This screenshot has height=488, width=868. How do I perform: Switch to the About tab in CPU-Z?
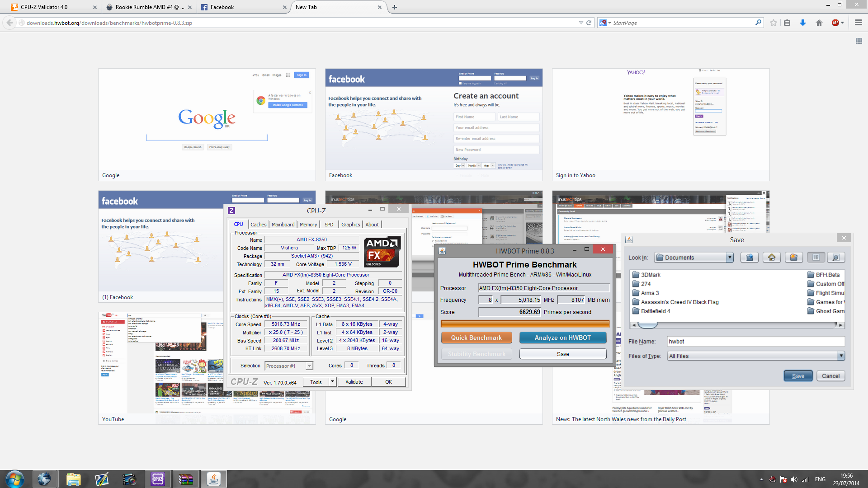[x=372, y=225]
